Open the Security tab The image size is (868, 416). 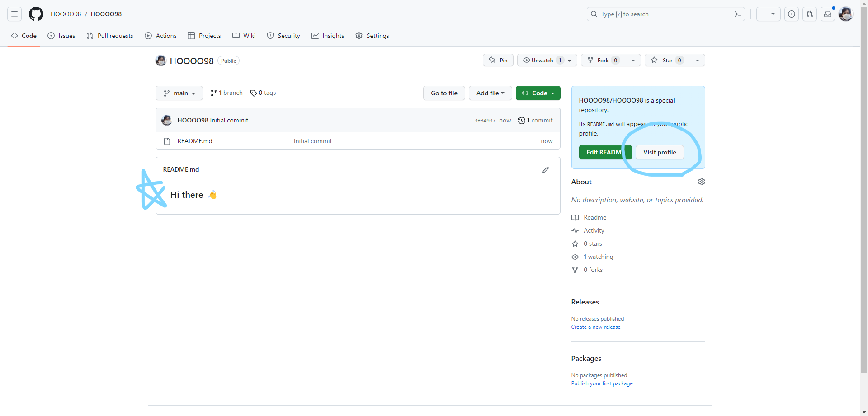tap(283, 36)
